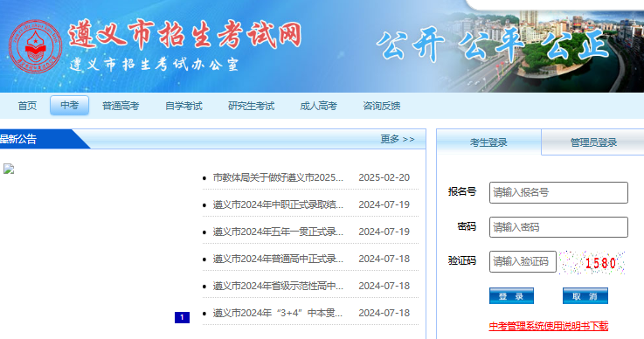Open announcement 遵义市2024年“3+4”中本贯...

pyautogui.click(x=278, y=313)
